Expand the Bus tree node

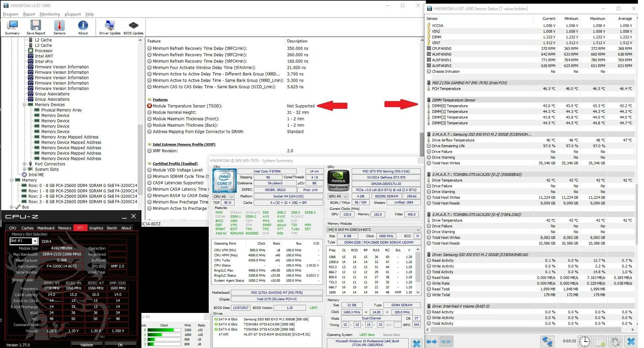[12, 207]
